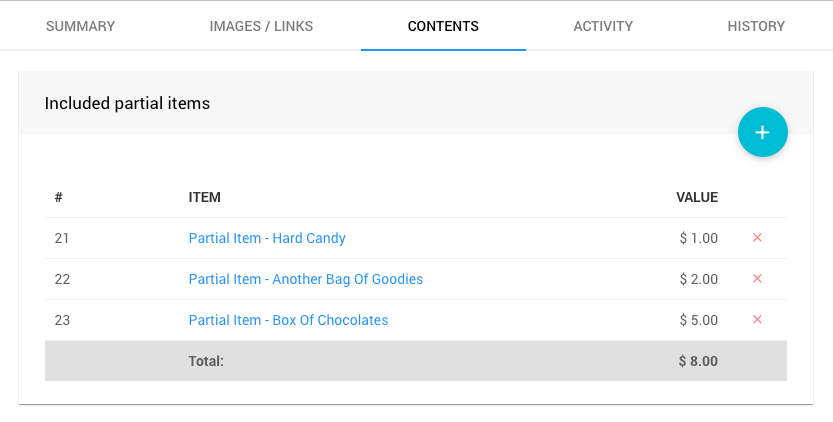This screenshot has height=422, width=833.
Task: Open the Partial Item - Hard Candy link
Action: tap(267, 238)
